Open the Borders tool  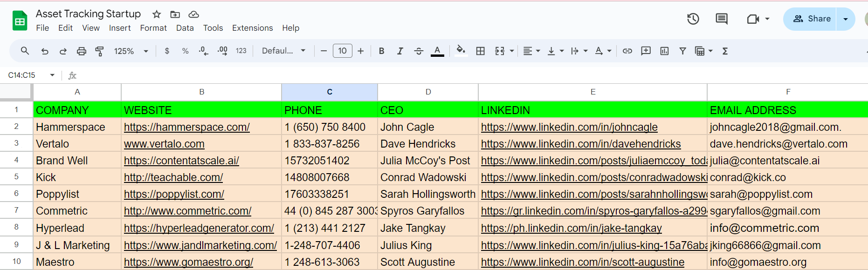480,51
